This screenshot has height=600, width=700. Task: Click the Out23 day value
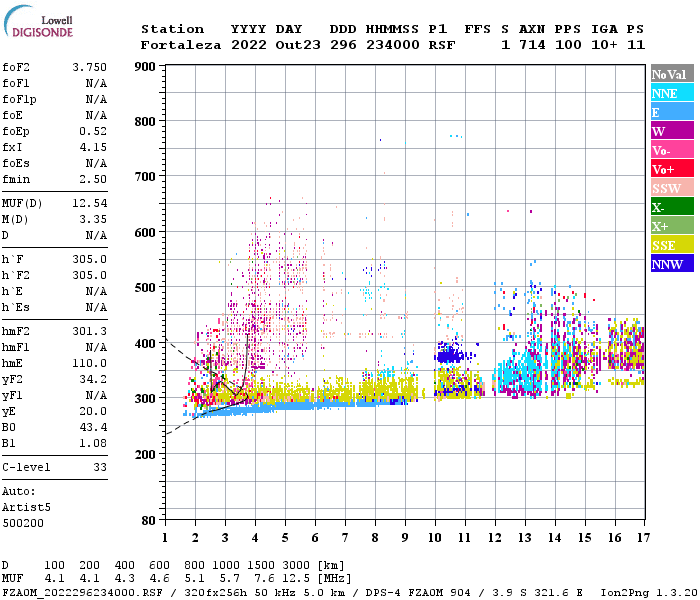coord(298,45)
